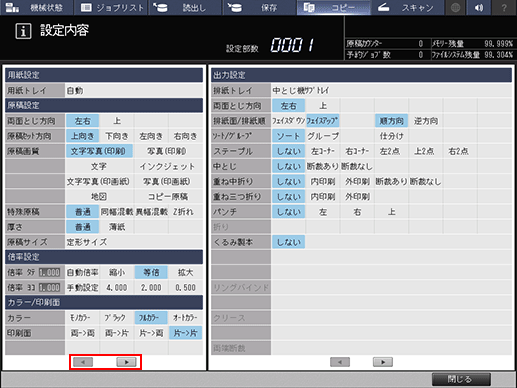Choose 片->両 print side option
The image size is (517, 388).
[x=151, y=333]
